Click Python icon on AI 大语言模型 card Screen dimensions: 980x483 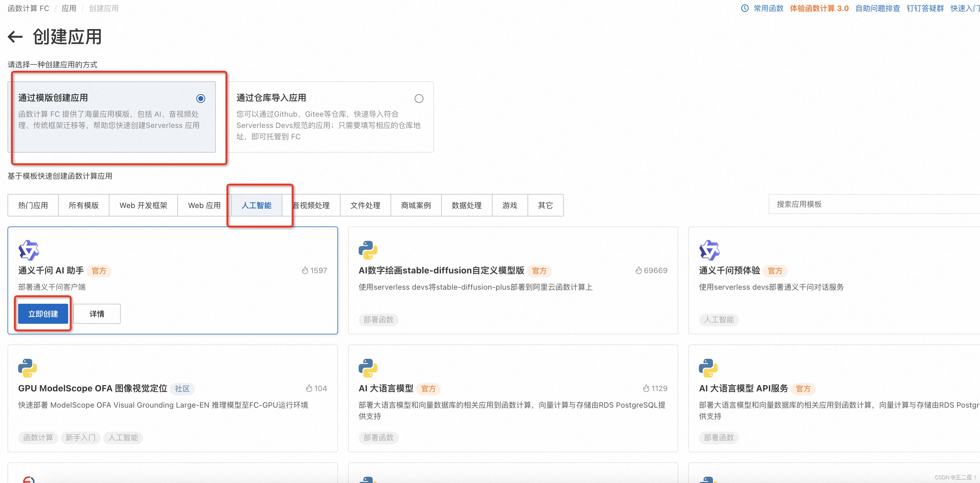[x=368, y=368]
